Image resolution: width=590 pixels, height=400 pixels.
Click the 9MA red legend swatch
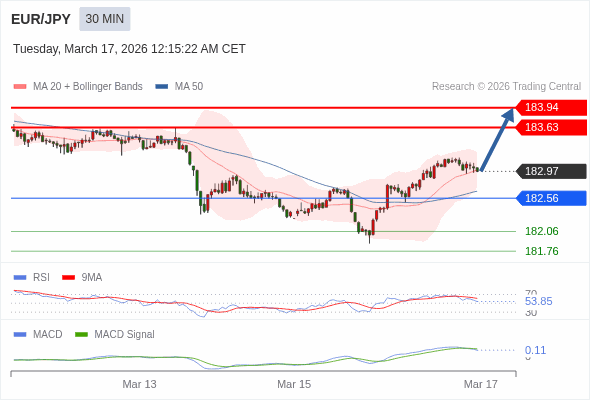[x=68, y=278]
